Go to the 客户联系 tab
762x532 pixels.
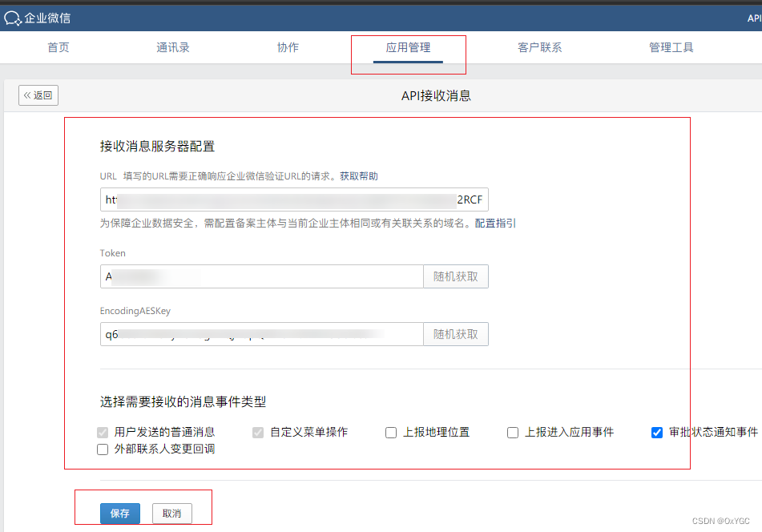click(x=539, y=47)
